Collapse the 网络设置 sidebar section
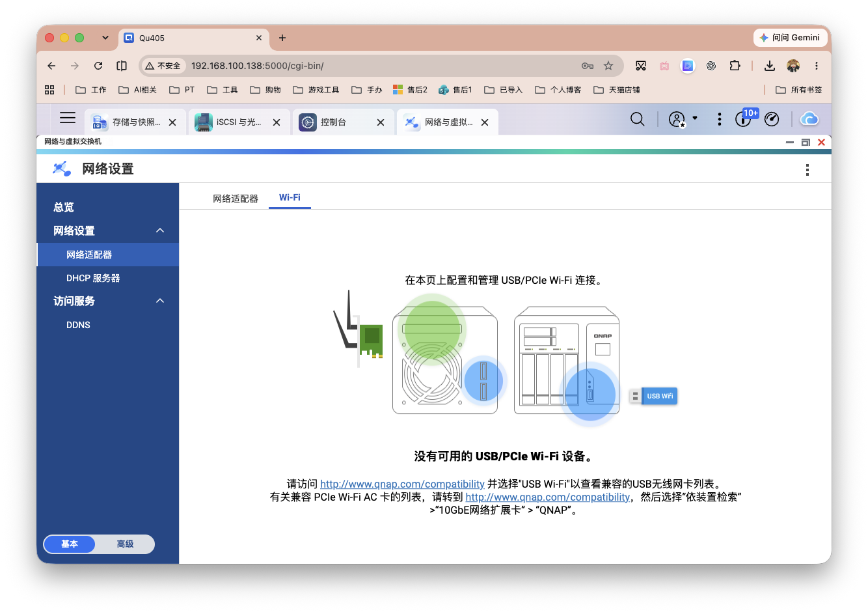 pyautogui.click(x=160, y=230)
